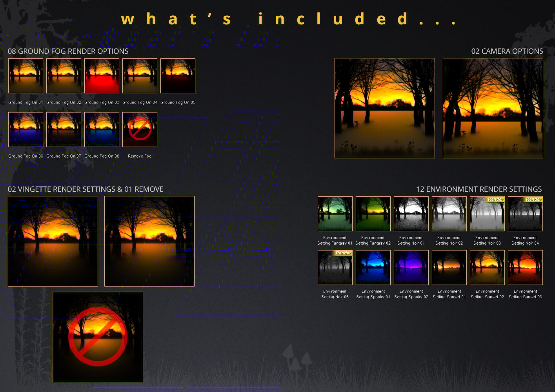Disable fog using the Remove Fog option
555x392 pixels.
pyautogui.click(x=140, y=129)
